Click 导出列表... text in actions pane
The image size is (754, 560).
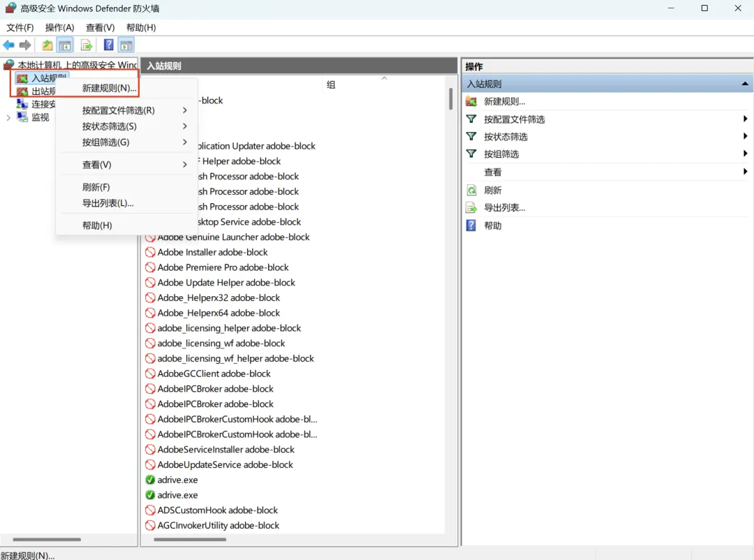pyautogui.click(x=505, y=208)
